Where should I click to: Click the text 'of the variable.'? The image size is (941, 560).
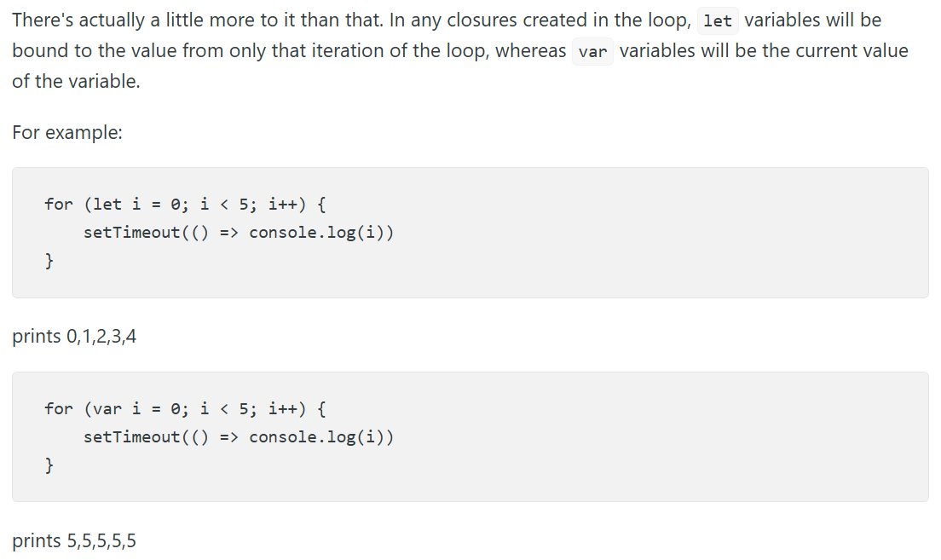point(76,82)
